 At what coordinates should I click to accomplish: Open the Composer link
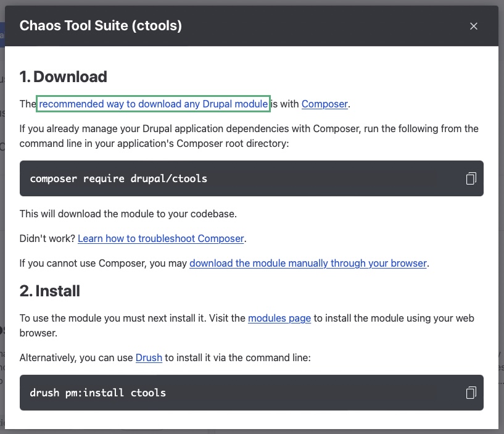tap(324, 104)
